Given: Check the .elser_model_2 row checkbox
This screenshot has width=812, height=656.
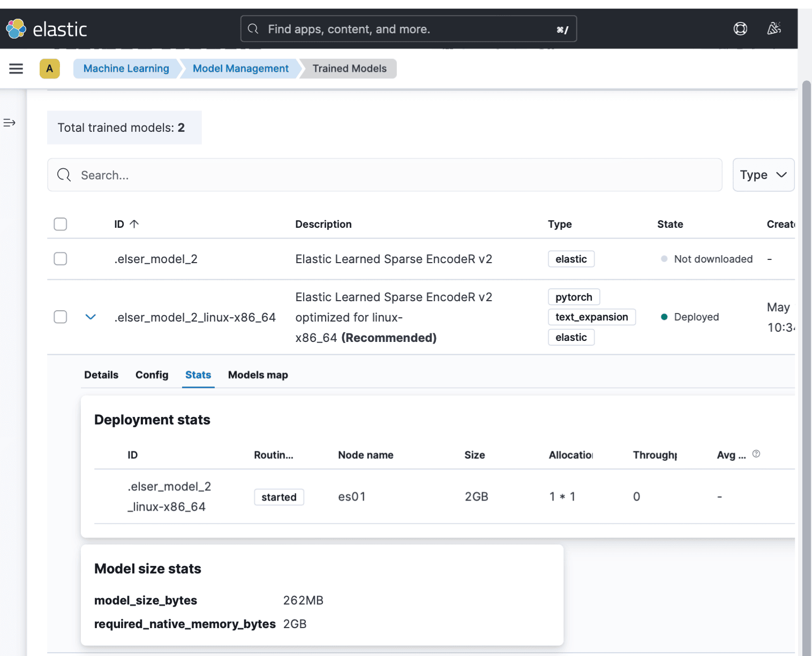Looking at the screenshot, I should pos(61,259).
